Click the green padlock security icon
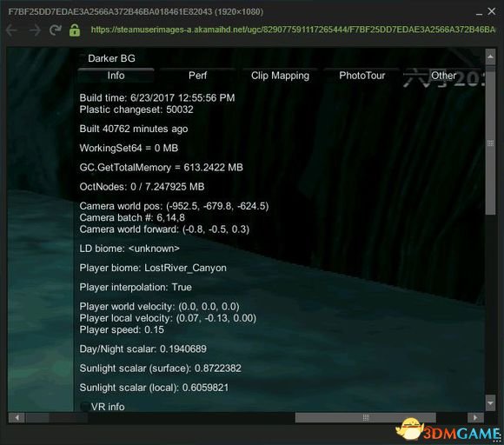 click(75, 30)
